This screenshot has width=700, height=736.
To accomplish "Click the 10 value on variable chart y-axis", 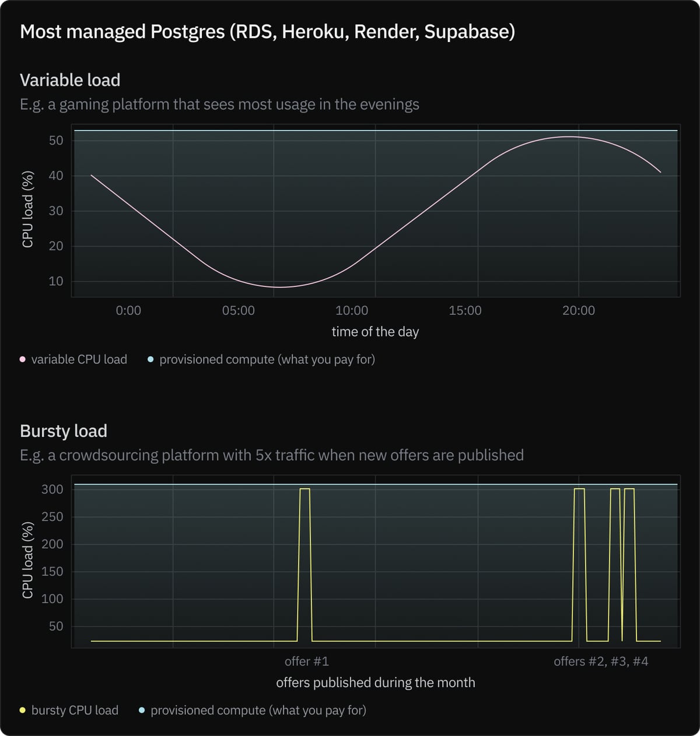I will pyautogui.click(x=56, y=281).
